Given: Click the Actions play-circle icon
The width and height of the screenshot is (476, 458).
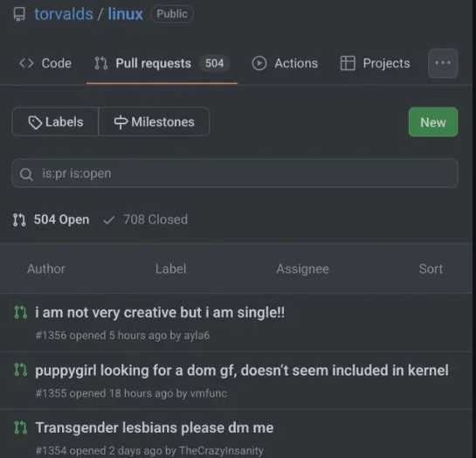Looking at the screenshot, I should point(259,63).
